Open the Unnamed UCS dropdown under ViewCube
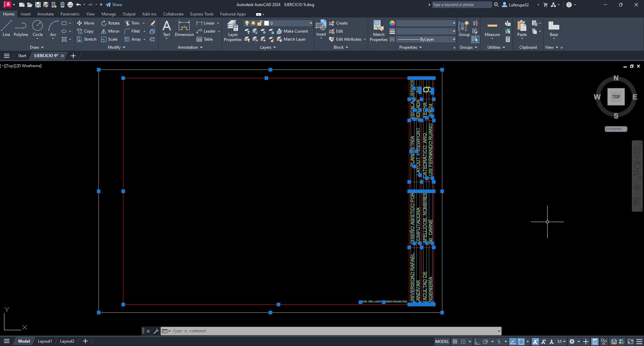This screenshot has width=644, height=346. 616,129
